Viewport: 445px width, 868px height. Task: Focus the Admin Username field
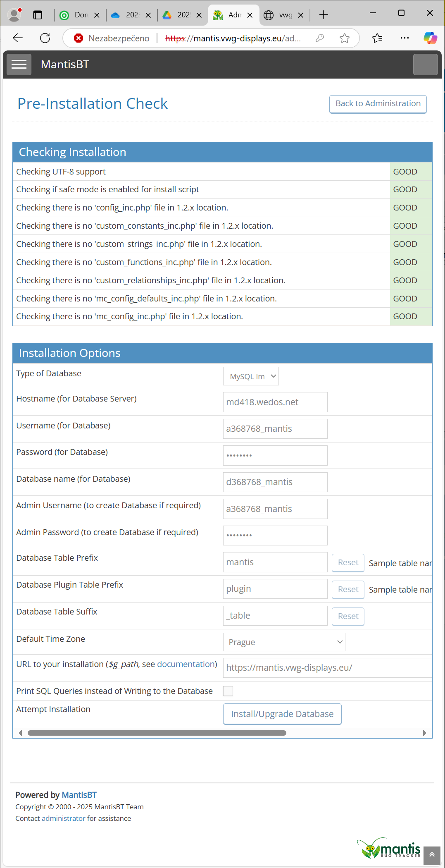pyautogui.click(x=275, y=509)
